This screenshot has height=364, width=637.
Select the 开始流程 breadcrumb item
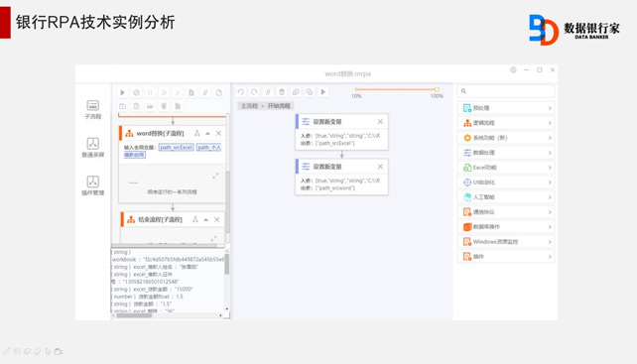coord(279,106)
